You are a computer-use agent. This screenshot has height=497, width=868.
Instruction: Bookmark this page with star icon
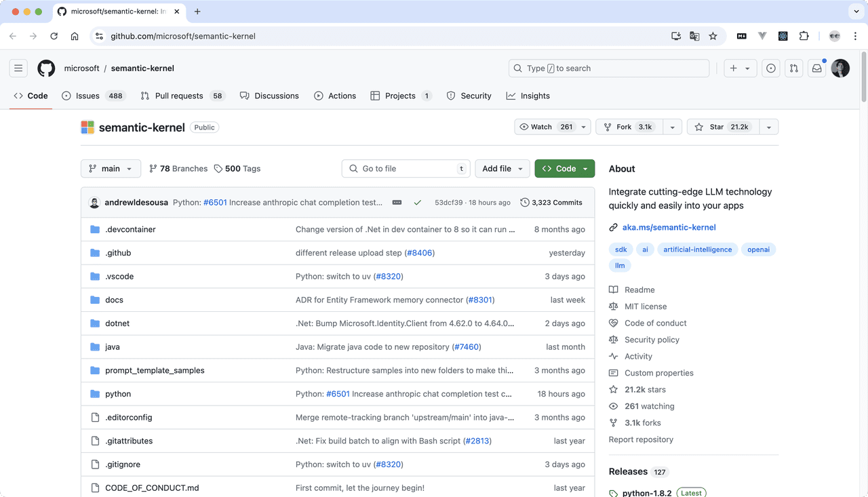(713, 36)
